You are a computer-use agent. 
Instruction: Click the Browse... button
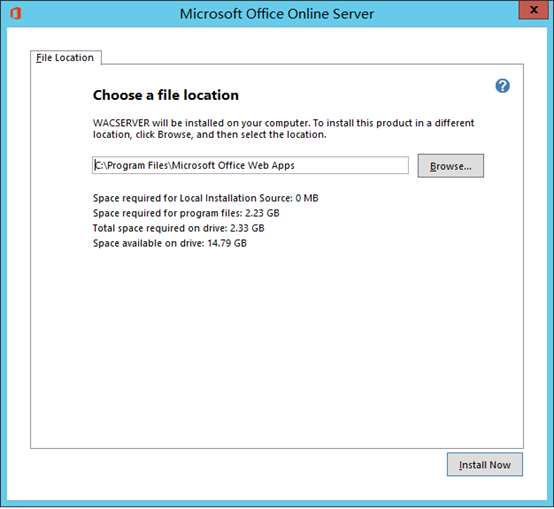450,166
